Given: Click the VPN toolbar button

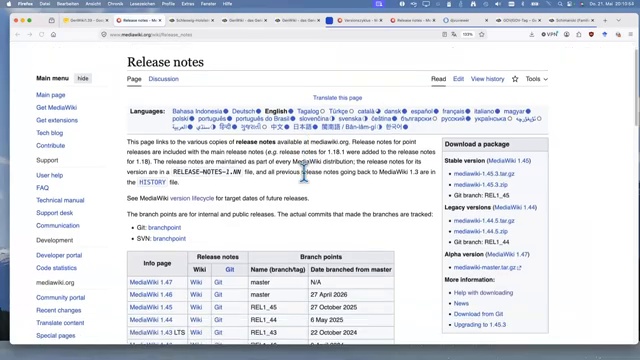Looking at the screenshot, I should pos(549,35).
